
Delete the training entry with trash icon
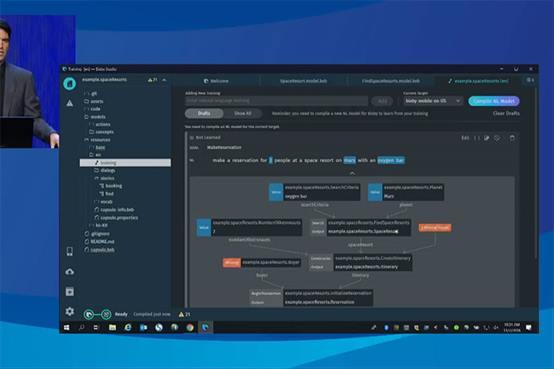coord(512,138)
